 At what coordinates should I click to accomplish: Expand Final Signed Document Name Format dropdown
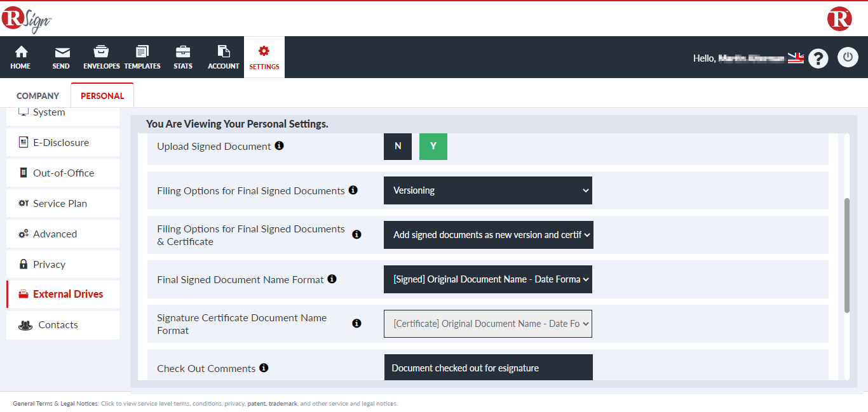pyautogui.click(x=487, y=279)
